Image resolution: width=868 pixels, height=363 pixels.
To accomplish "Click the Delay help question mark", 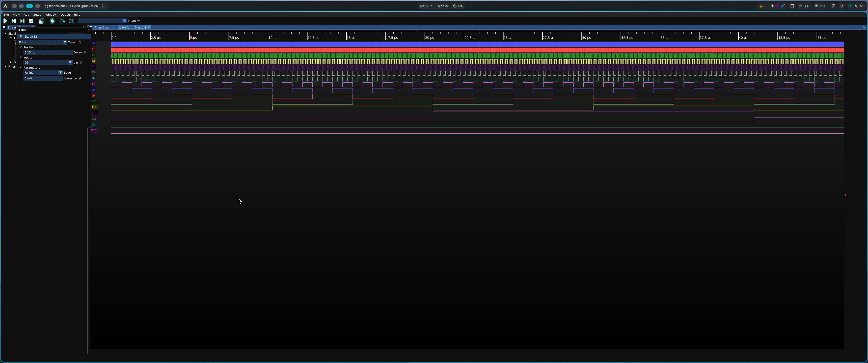I will [86, 52].
